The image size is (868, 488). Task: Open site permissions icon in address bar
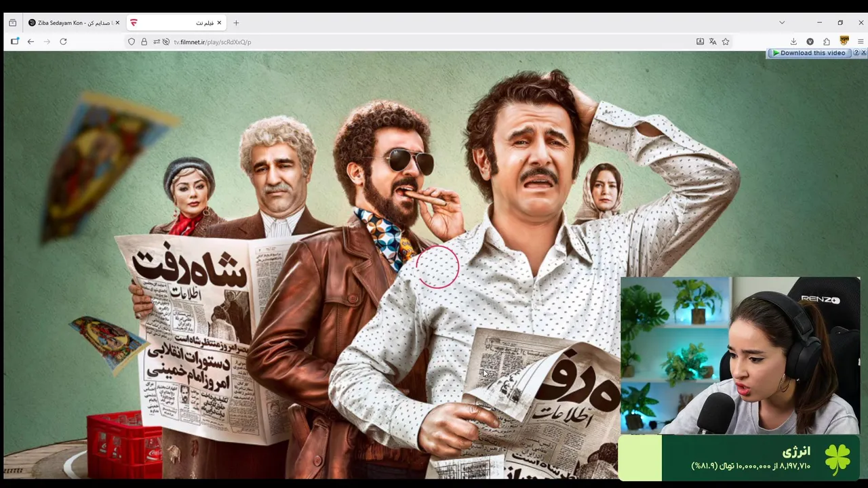coord(156,41)
